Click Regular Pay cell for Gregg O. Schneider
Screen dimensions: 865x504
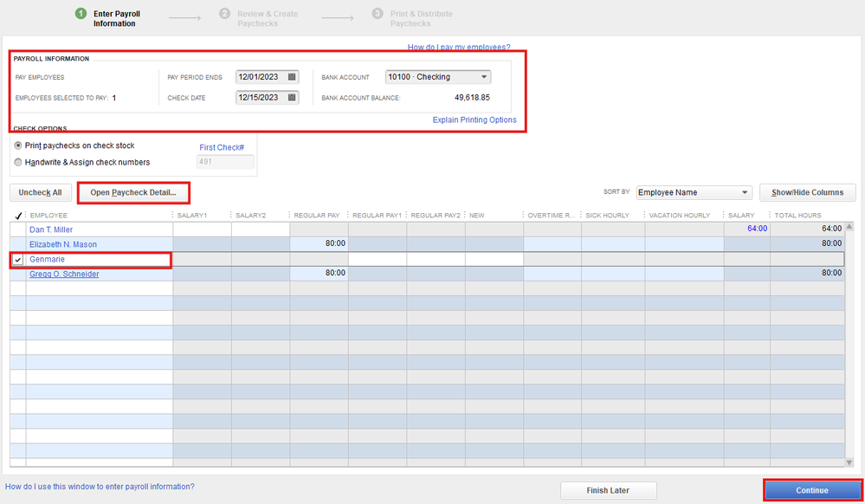319,274
